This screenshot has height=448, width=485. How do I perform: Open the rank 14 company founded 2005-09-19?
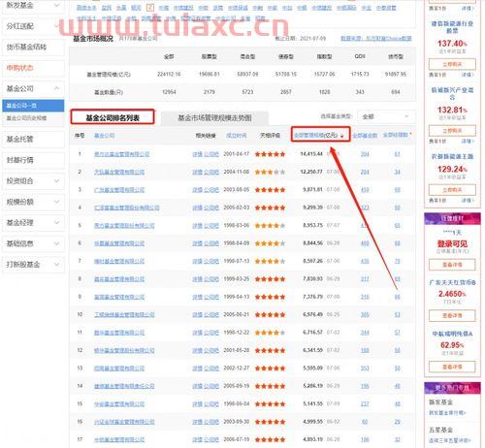click(x=124, y=386)
